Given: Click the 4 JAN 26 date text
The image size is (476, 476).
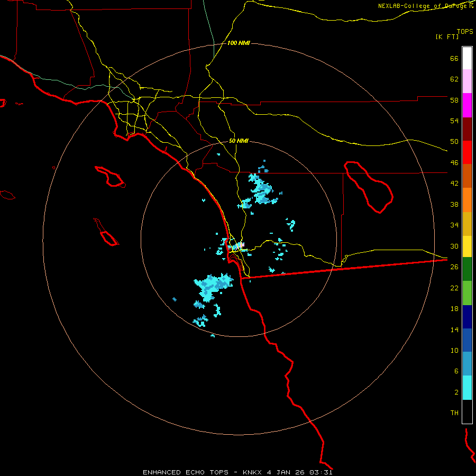Looking at the screenshot, I should [287, 472].
